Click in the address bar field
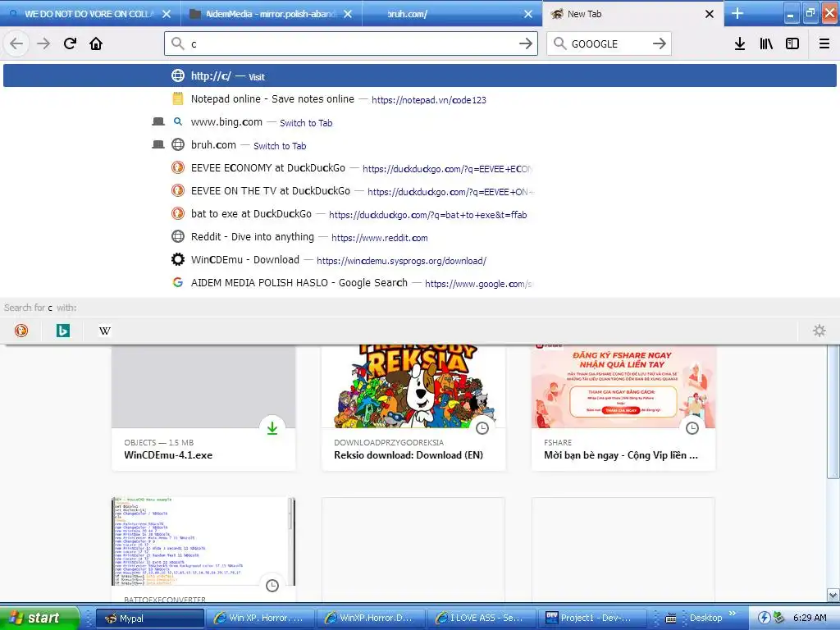Image resolution: width=840 pixels, height=630 pixels. (x=351, y=43)
